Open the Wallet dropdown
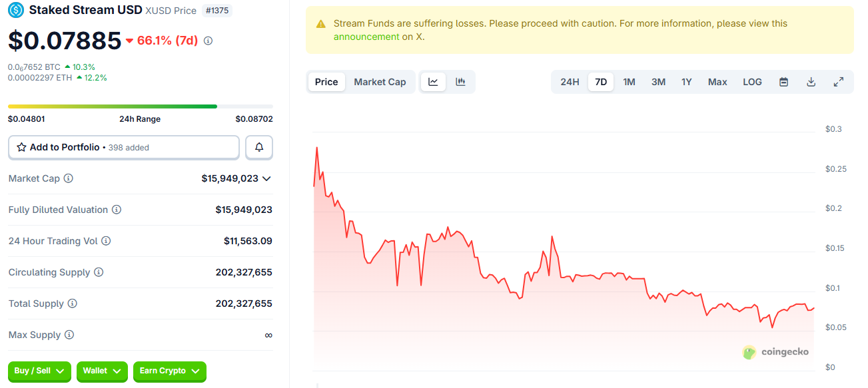Image resolution: width=868 pixels, height=388 pixels. pyautogui.click(x=102, y=371)
